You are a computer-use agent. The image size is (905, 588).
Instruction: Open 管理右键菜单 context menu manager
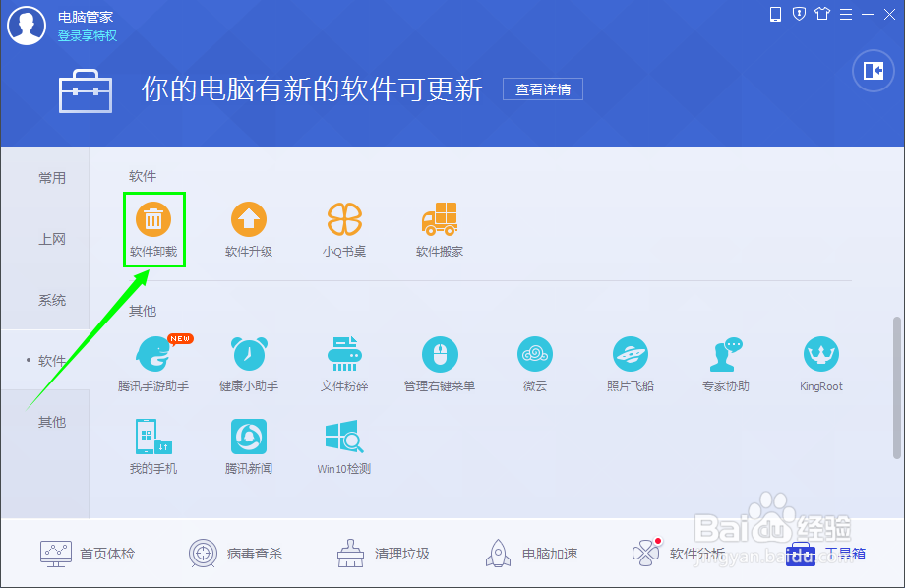tap(440, 364)
